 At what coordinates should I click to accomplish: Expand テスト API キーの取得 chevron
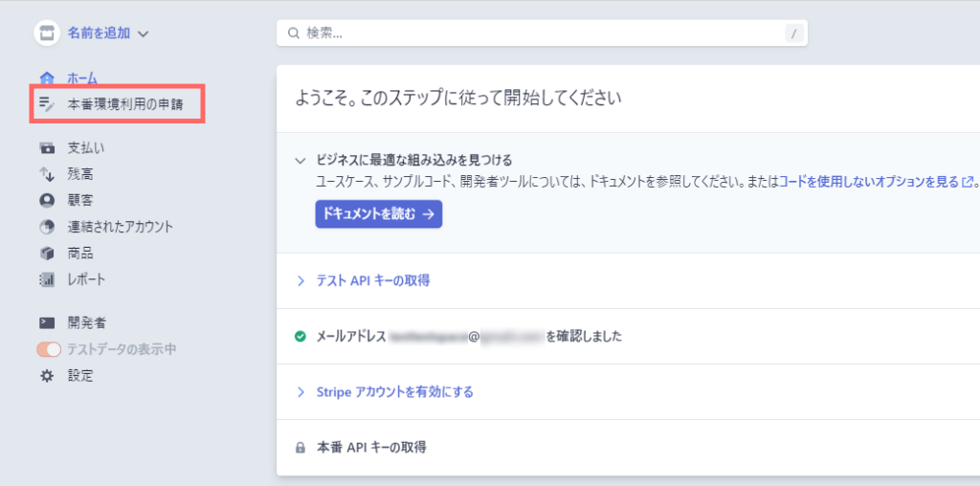click(301, 281)
